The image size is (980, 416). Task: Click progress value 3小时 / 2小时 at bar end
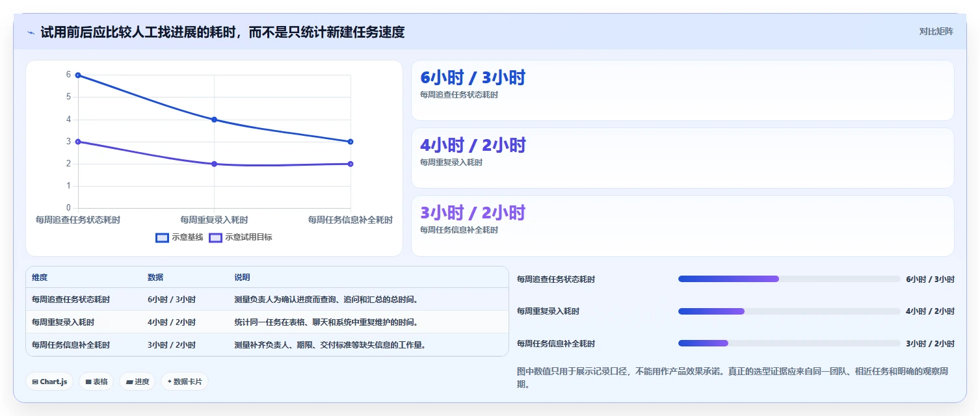930,343
